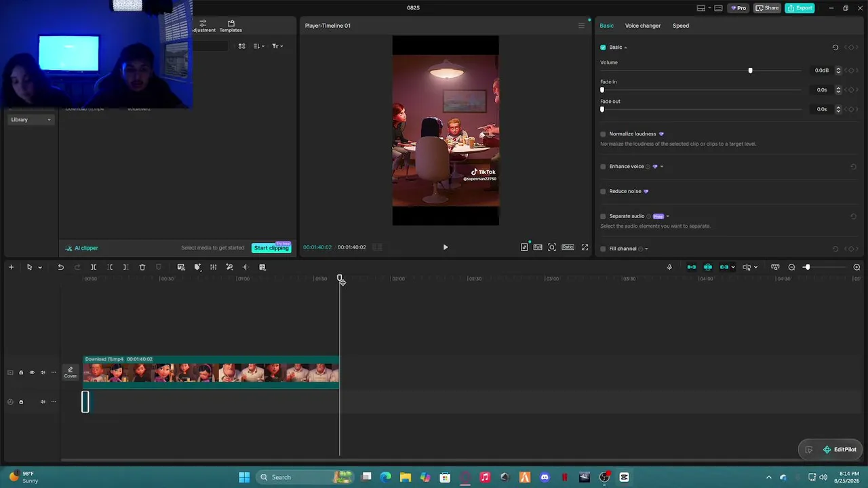Open File Explorer from the taskbar
868x488 pixels.
point(406,477)
